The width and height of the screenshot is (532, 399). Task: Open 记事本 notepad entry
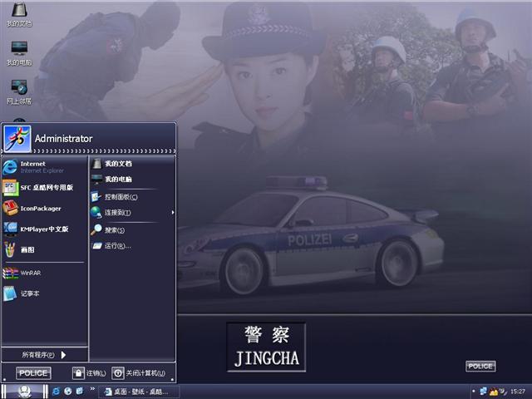(44, 293)
